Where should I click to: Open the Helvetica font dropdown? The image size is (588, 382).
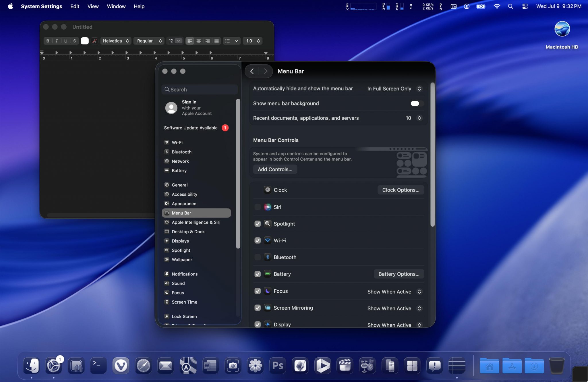116,41
